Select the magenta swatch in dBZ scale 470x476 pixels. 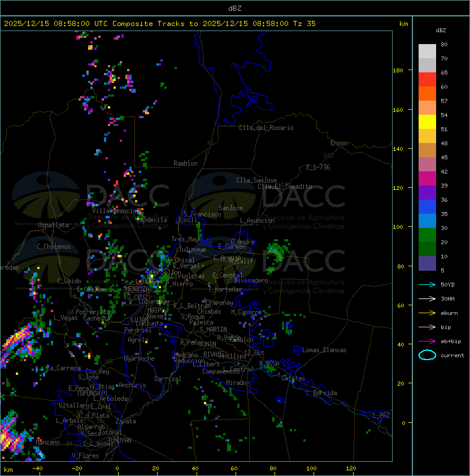pyautogui.click(x=427, y=179)
